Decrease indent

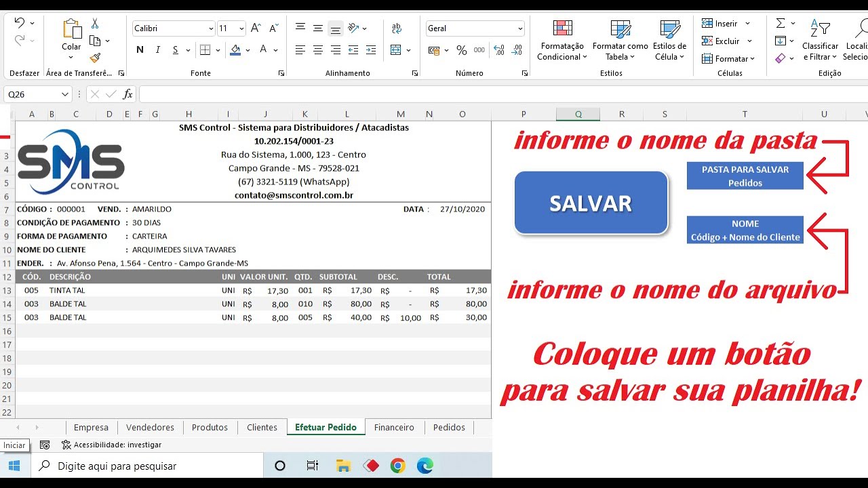click(353, 49)
